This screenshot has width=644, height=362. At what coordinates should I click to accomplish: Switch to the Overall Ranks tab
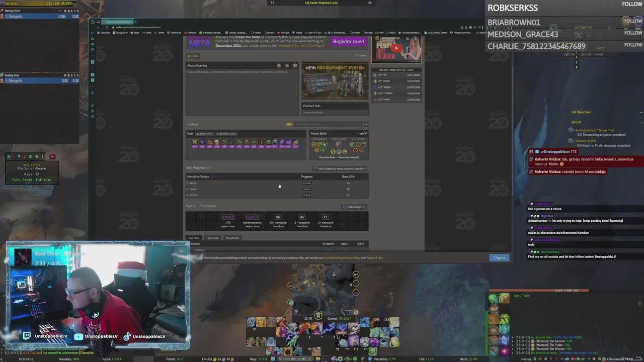coord(232,238)
